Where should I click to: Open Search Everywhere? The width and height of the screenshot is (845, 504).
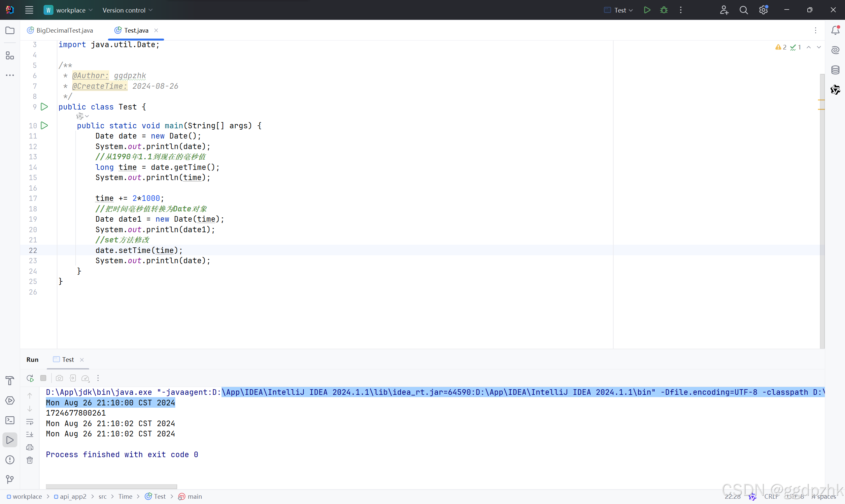point(744,10)
